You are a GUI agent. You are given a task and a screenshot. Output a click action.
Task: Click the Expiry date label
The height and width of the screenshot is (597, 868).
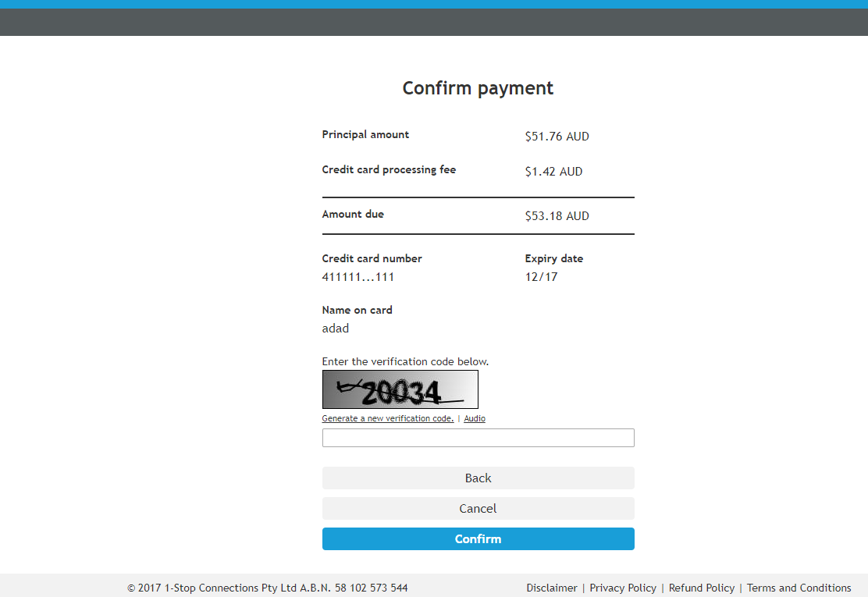553,258
